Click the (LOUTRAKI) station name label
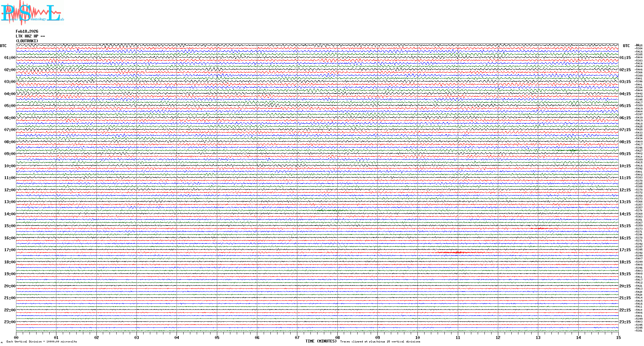The height and width of the screenshot is (346, 644). pyautogui.click(x=27, y=41)
